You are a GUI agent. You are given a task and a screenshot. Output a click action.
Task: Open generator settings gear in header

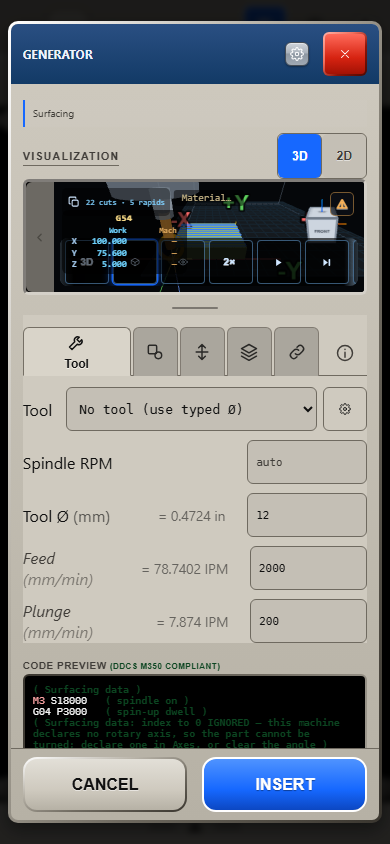[297, 54]
